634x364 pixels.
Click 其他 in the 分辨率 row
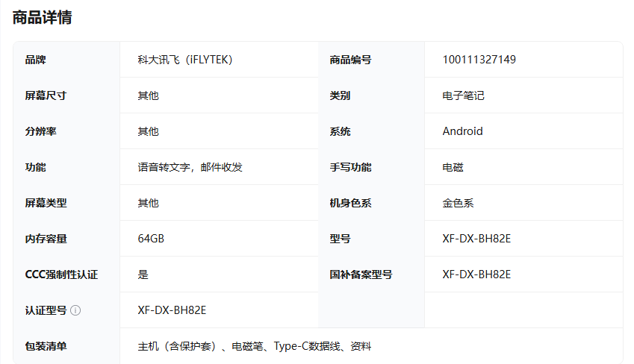click(x=149, y=131)
